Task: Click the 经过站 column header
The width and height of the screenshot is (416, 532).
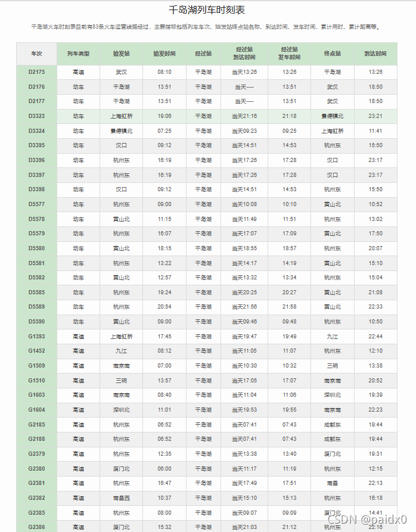Action: [x=204, y=54]
